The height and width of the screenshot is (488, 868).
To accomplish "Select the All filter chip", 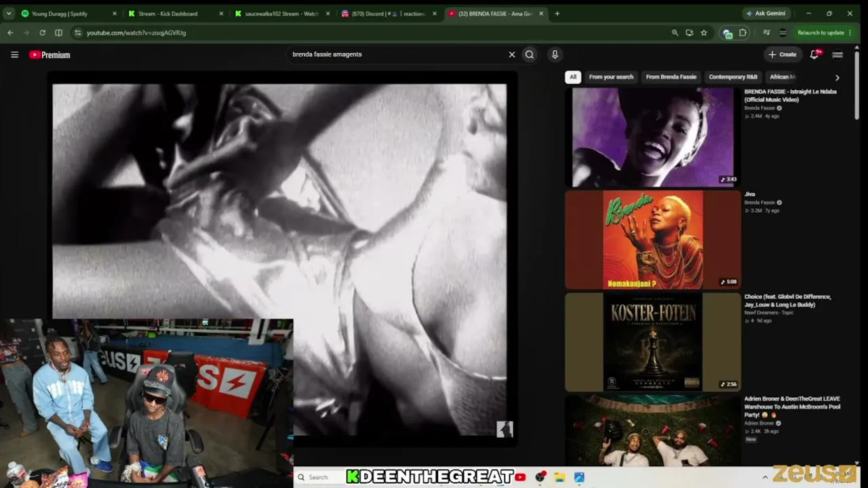I will (x=573, y=77).
